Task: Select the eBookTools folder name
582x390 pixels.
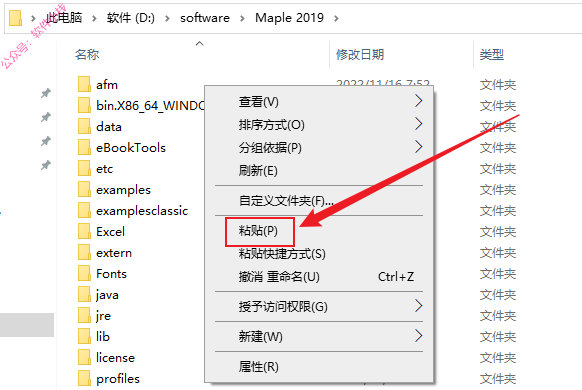Action: [131, 148]
